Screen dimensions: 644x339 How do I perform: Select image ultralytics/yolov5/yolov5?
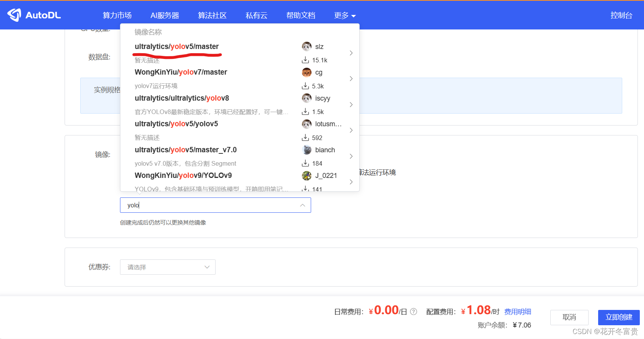[x=176, y=124]
